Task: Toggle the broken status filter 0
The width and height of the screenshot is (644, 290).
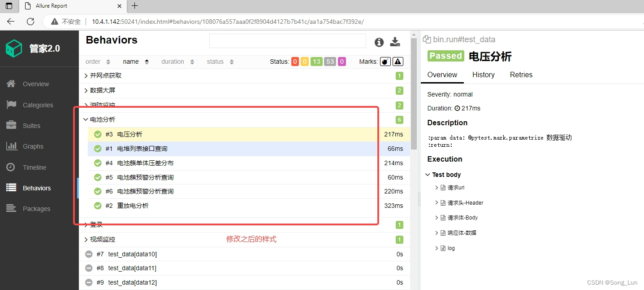Action: tap(304, 62)
